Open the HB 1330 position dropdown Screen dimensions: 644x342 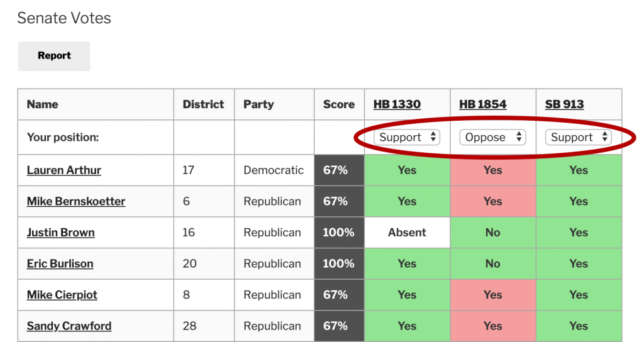point(407,137)
